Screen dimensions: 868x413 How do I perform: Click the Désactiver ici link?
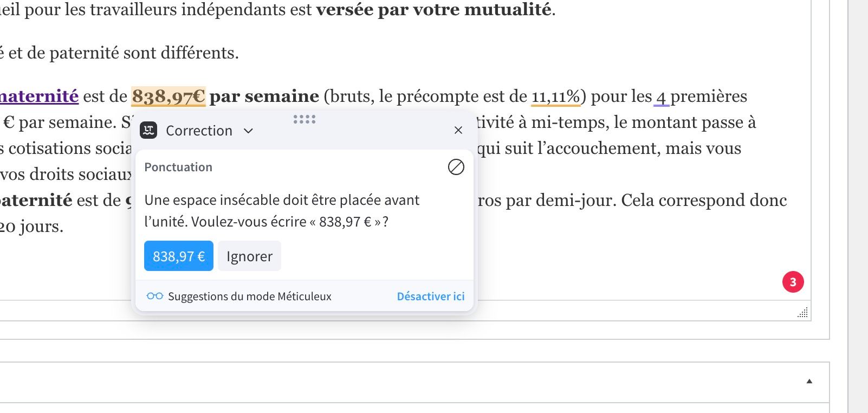[431, 296]
